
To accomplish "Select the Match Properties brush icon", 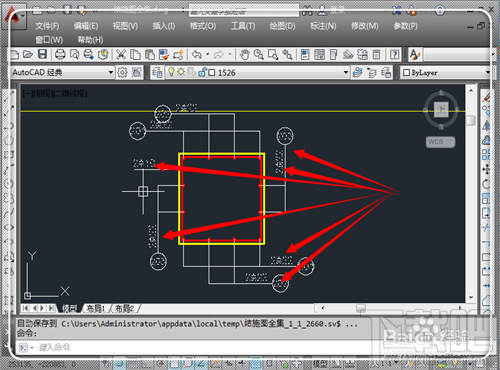I will [164, 54].
